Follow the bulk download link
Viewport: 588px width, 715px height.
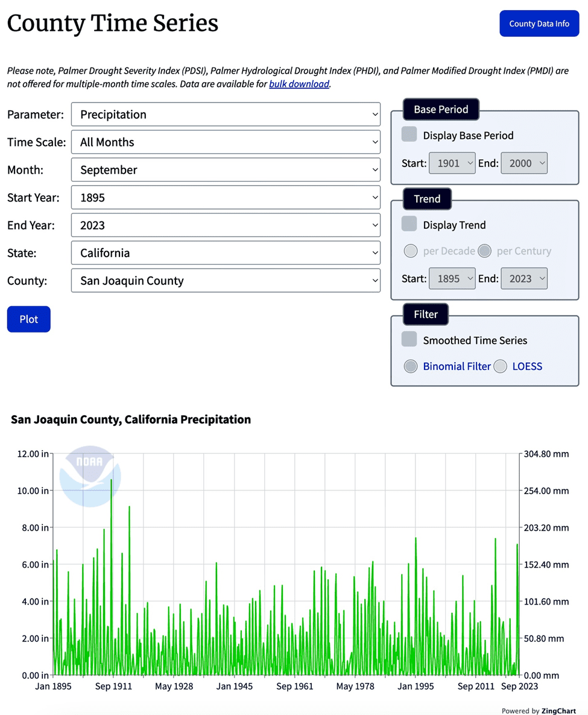click(x=299, y=84)
